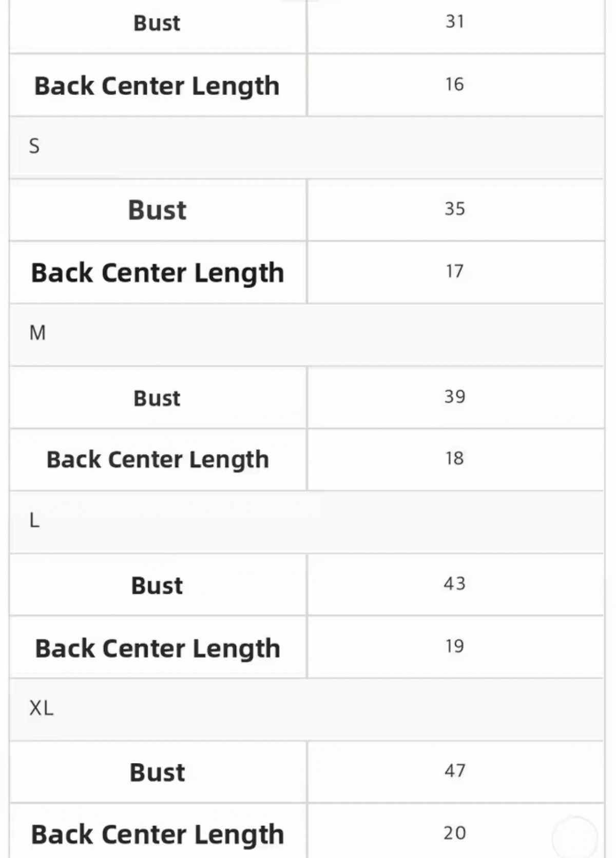Select the S size header row

click(x=307, y=147)
